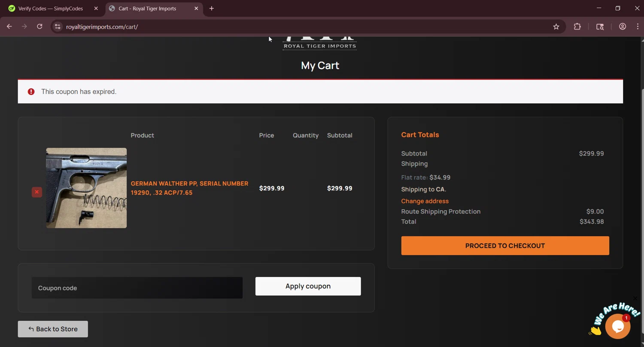The image size is (644, 347).
Task: Select the Cart - Royal Tiger Imports tab
Action: coord(148,9)
